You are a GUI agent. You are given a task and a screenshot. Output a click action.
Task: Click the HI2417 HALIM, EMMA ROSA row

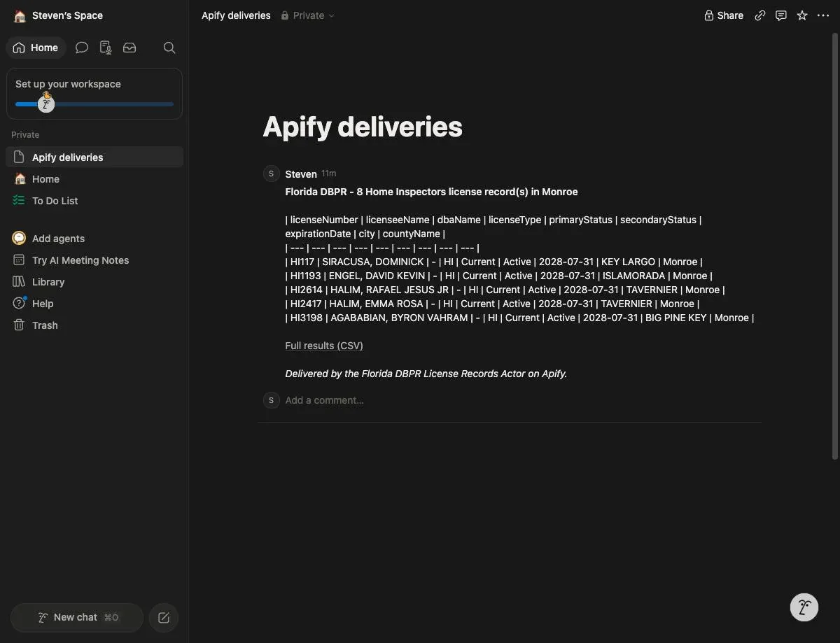point(492,304)
